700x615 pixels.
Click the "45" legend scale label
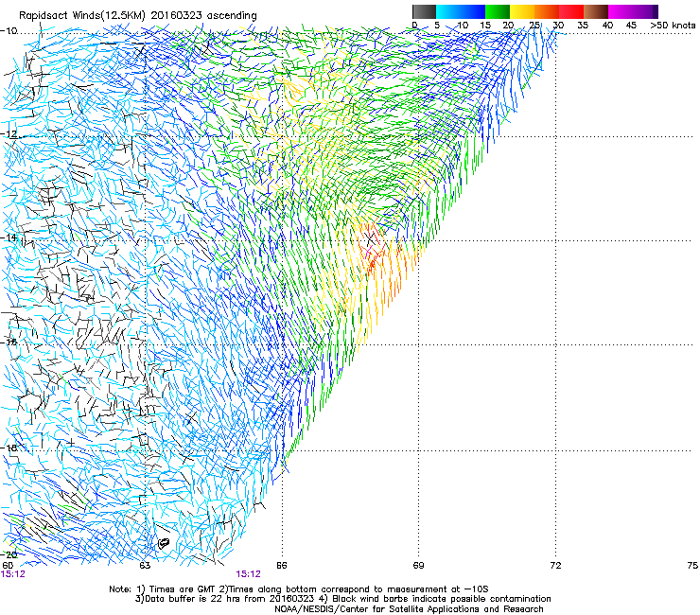click(631, 26)
